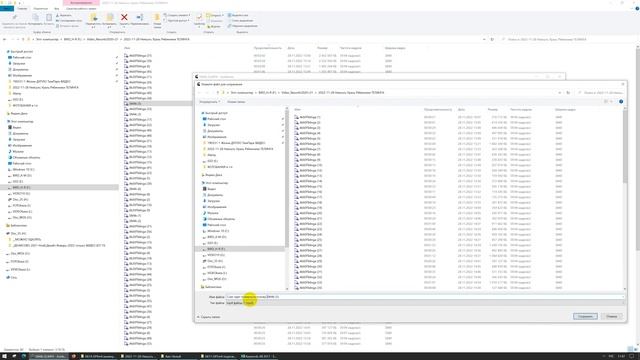
Task: Click the Windows Start button on taskbar
Action: click(5, 356)
